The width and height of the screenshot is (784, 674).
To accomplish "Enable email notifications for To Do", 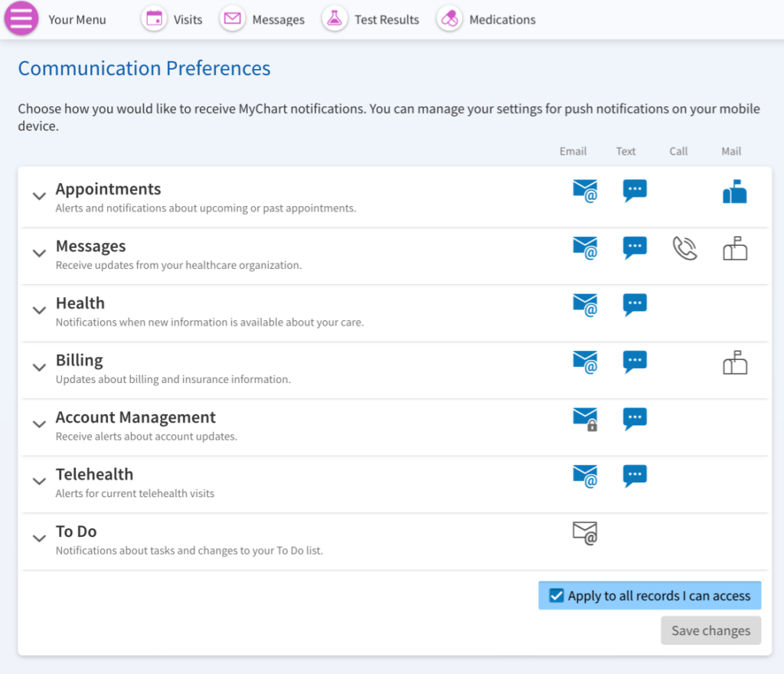I will [585, 533].
